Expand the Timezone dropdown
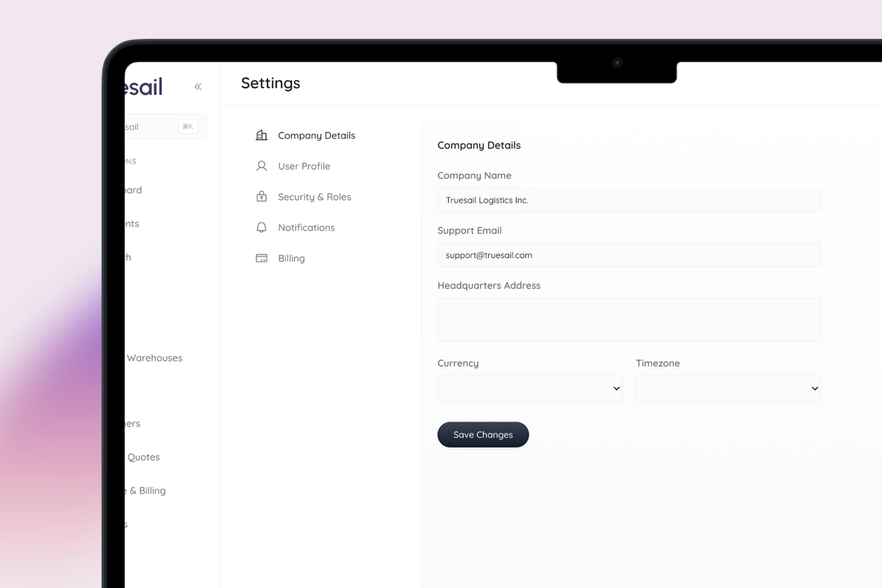Screen dimensions: 882x588 tap(728, 389)
